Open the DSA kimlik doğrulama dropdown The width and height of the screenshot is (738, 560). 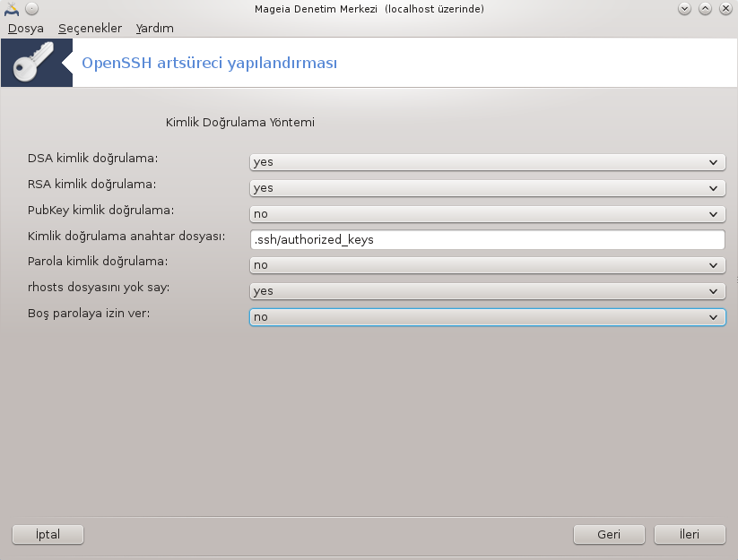point(487,162)
